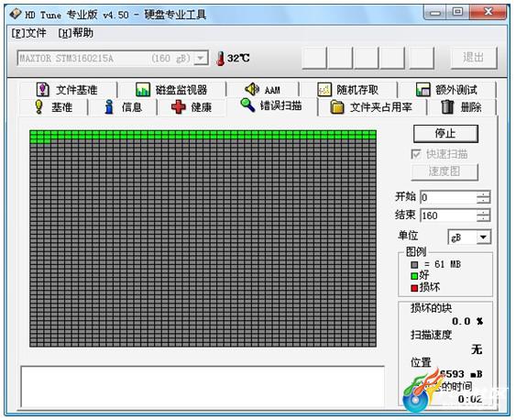
Task: Click the 结束 input field showing 160
Action: tap(448, 216)
